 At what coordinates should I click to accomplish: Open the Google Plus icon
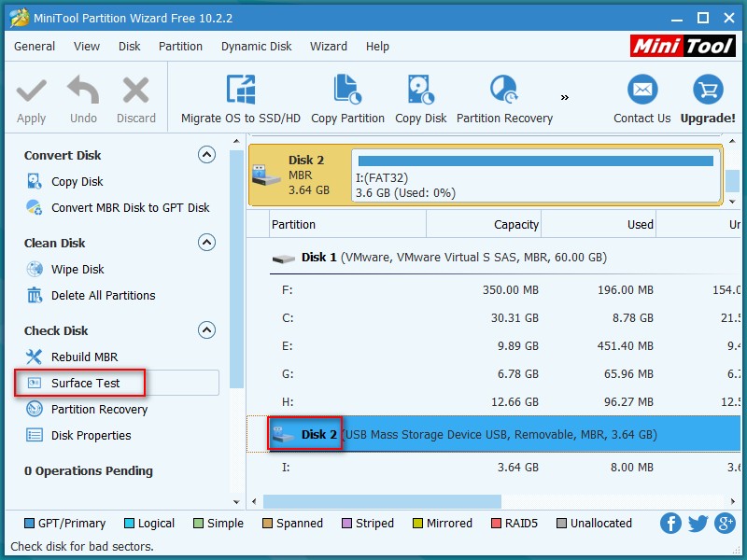[x=726, y=523]
